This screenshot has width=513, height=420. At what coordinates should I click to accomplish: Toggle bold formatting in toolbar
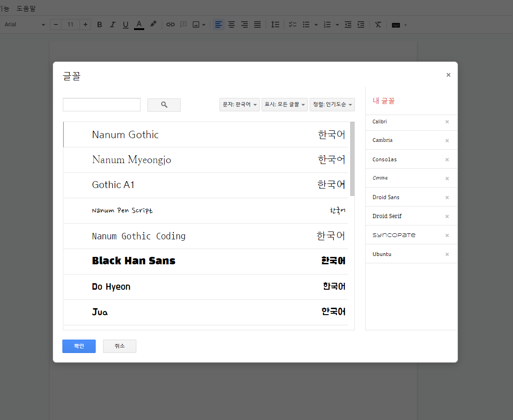tap(99, 24)
